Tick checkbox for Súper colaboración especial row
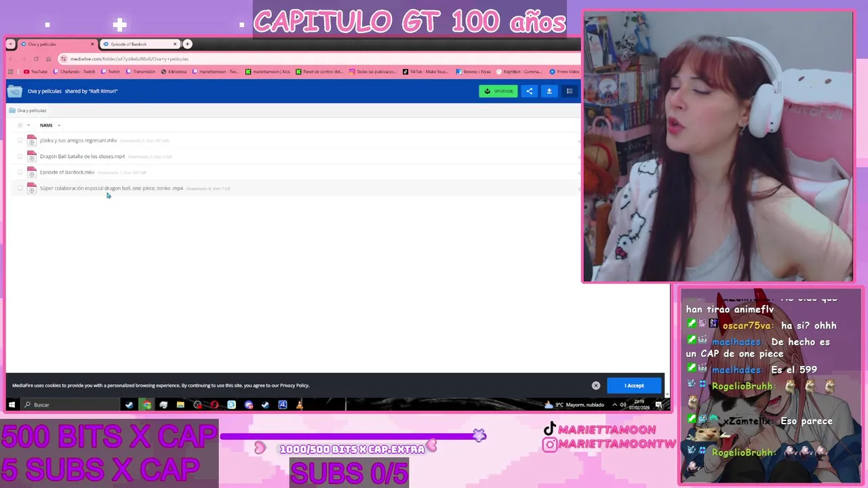This screenshot has height=488, width=868. pos(20,188)
